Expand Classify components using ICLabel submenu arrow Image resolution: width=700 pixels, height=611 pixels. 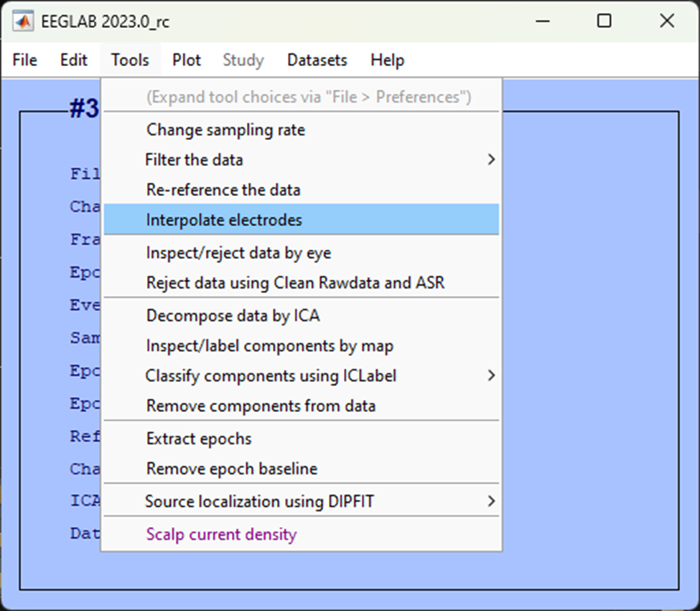pos(491,376)
